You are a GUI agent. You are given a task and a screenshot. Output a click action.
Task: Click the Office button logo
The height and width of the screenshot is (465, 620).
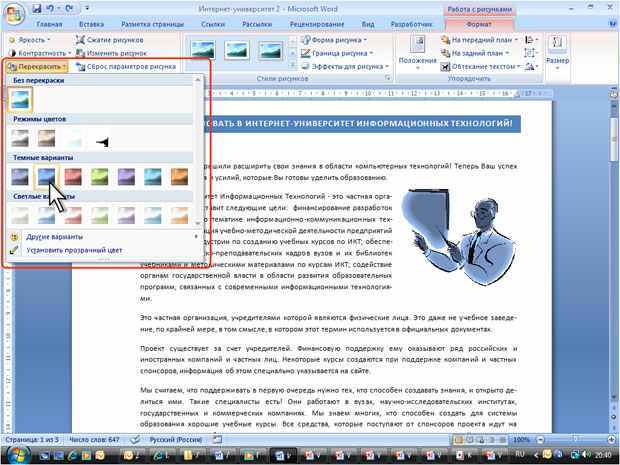click(14, 14)
